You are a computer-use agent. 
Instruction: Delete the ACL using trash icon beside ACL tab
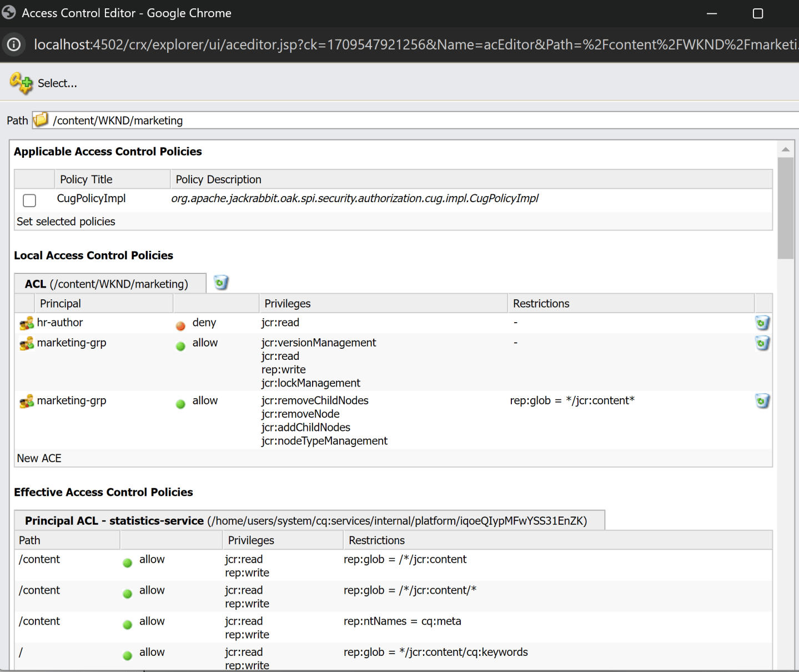pyautogui.click(x=221, y=283)
